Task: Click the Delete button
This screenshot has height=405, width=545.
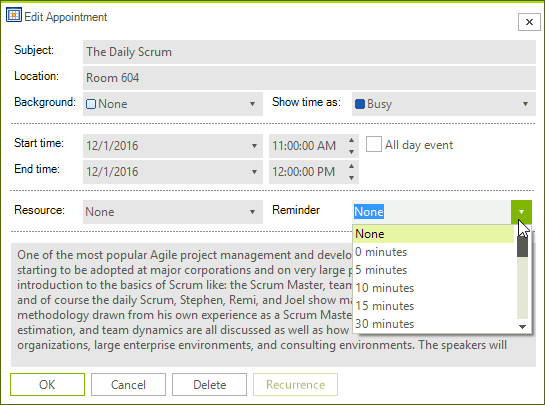Action: tap(210, 384)
